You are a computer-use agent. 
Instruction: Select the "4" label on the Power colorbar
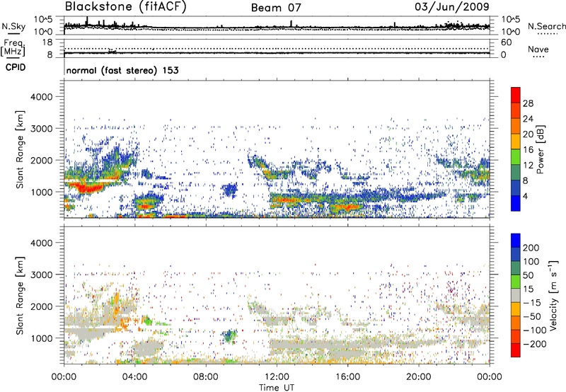pos(525,197)
